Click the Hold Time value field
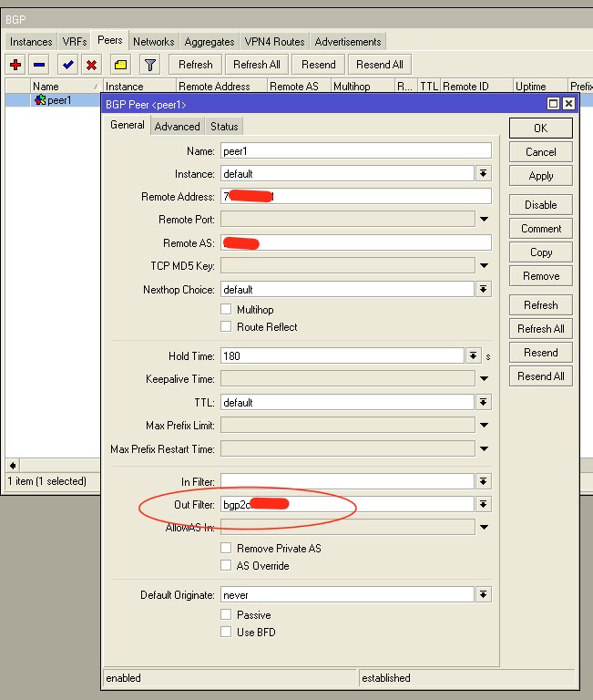The image size is (593, 700). [343, 355]
